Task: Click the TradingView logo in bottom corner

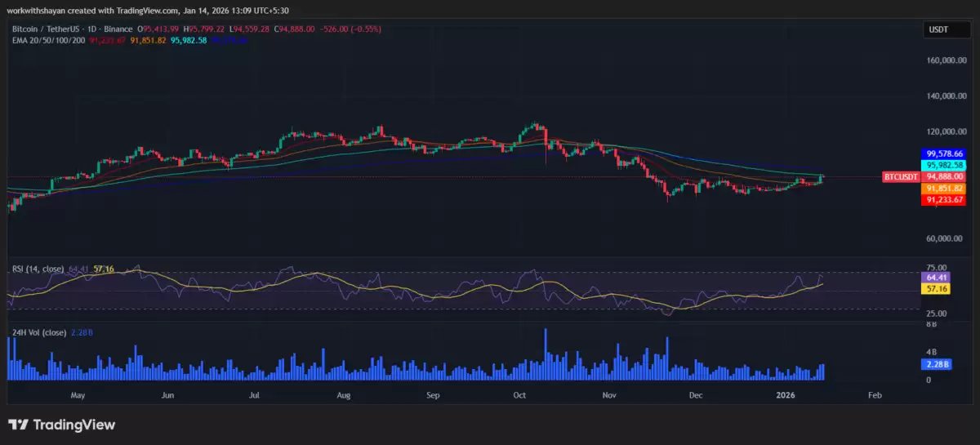Action: click(x=62, y=425)
